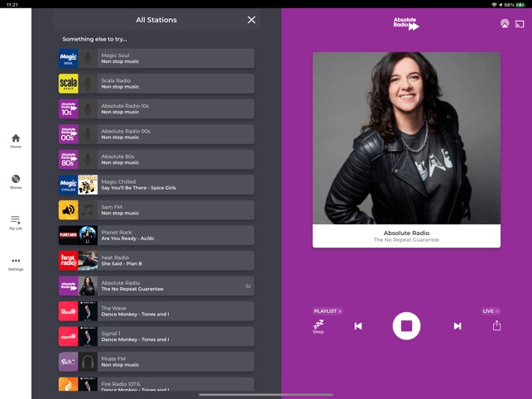Open the PLAYLIST view

pyautogui.click(x=328, y=311)
